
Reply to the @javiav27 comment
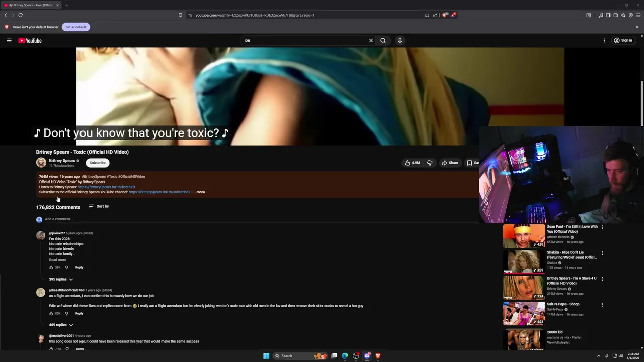click(x=79, y=267)
